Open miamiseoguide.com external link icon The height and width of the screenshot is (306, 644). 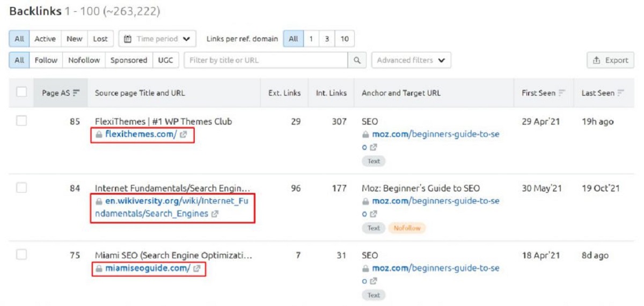[x=196, y=268]
